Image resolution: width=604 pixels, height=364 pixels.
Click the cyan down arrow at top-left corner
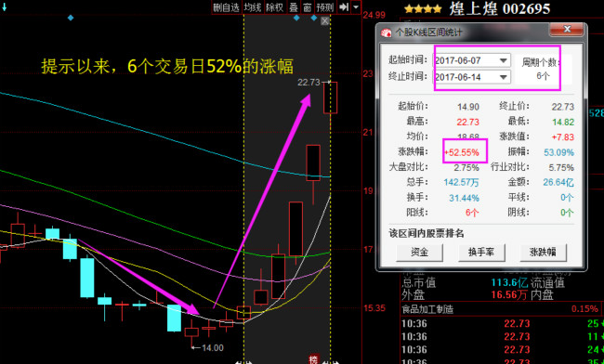(x=4, y=6)
